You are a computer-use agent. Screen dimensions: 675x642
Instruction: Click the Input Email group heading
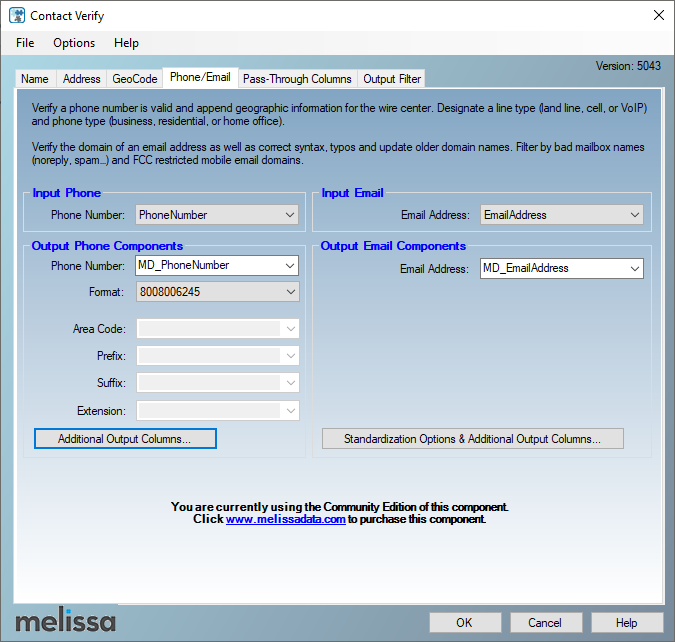click(353, 193)
